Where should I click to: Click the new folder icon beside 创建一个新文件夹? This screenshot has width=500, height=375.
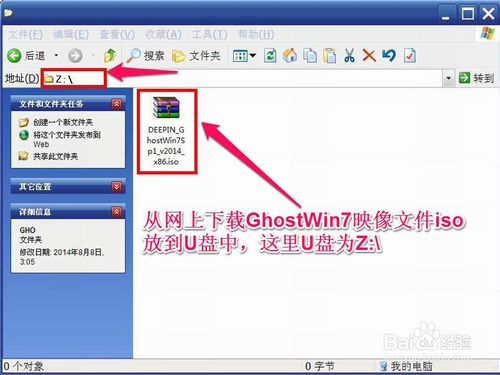pyautogui.click(x=23, y=122)
